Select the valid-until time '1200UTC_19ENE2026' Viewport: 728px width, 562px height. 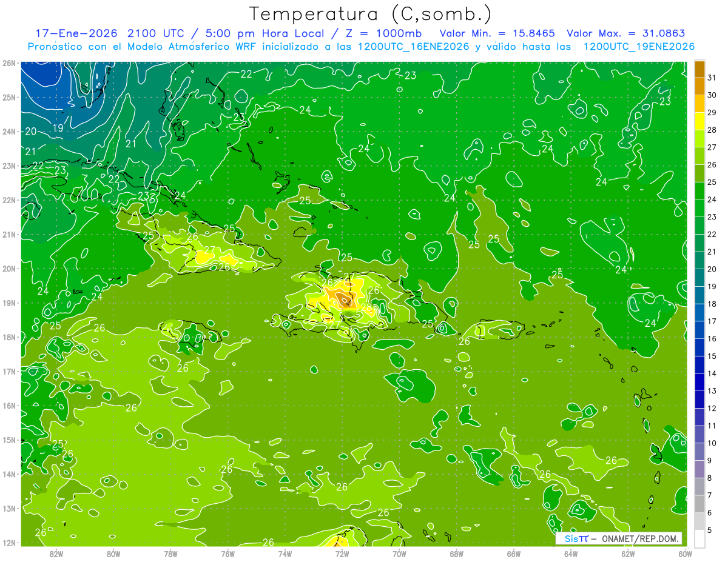[639, 47]
